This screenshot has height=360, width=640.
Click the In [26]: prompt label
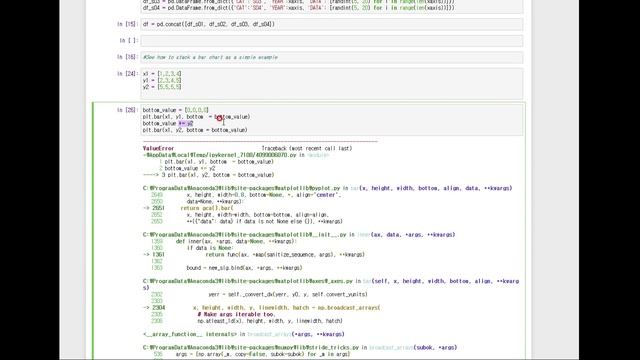pyautogui.click(x=127, y=110)
